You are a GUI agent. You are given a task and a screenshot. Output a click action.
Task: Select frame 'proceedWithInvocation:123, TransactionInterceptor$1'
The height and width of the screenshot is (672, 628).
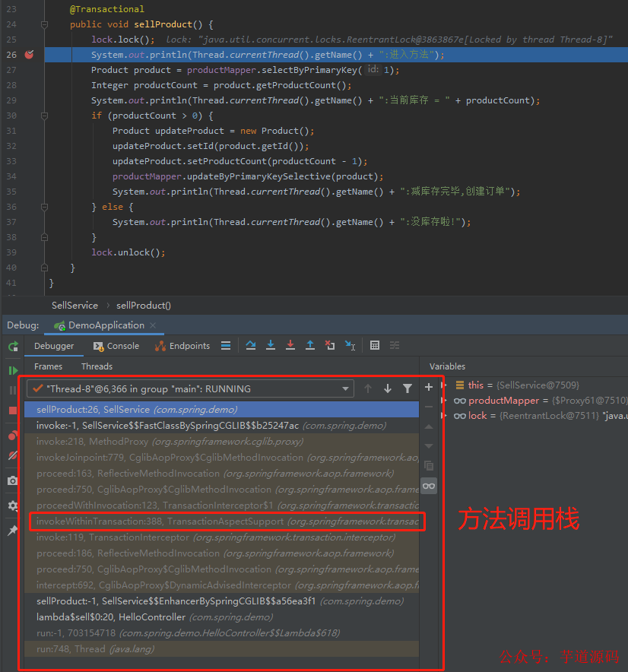[x=221, y=506]
